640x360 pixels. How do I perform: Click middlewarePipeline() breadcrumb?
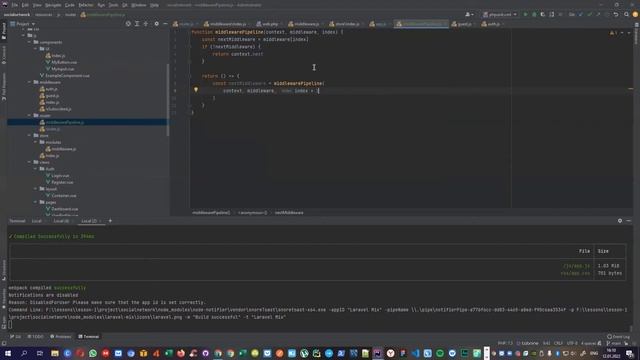211,213
